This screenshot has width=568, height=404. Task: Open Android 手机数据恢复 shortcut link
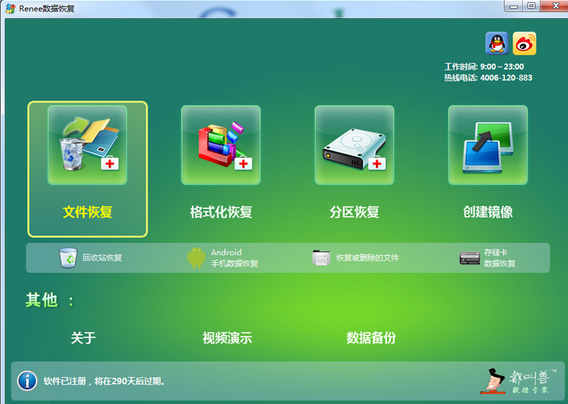click(234, 258)
